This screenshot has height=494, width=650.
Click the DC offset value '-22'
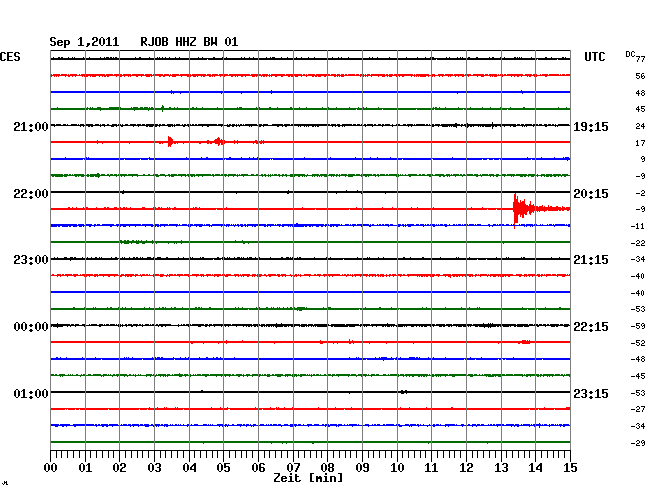tap(638, 243)
